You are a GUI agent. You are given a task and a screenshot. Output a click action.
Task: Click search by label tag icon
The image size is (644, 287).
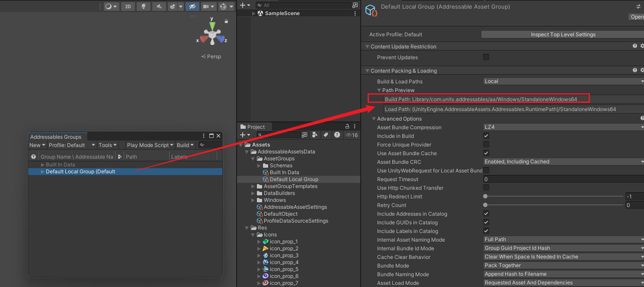coord(326,135)
